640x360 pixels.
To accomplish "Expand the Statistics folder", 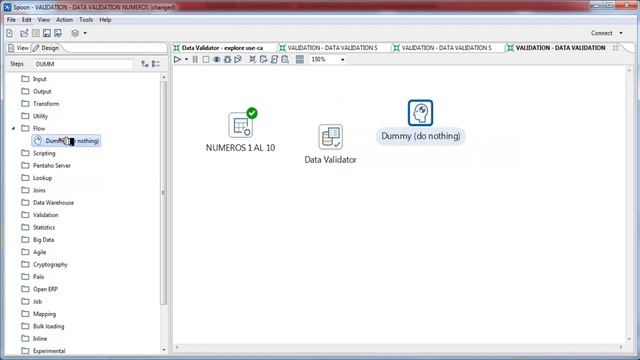I will pos(38,227).
